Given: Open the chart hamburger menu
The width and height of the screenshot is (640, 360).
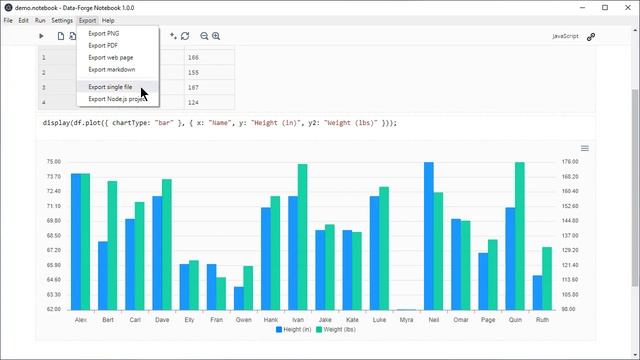Looking at the screenshot, I should [584, 148].
